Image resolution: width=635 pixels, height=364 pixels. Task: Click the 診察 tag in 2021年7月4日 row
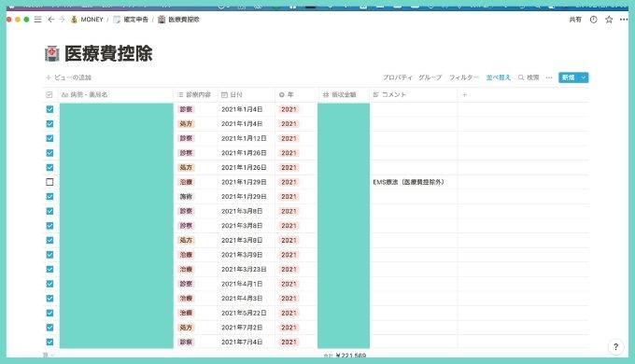[x=186, y=343]
